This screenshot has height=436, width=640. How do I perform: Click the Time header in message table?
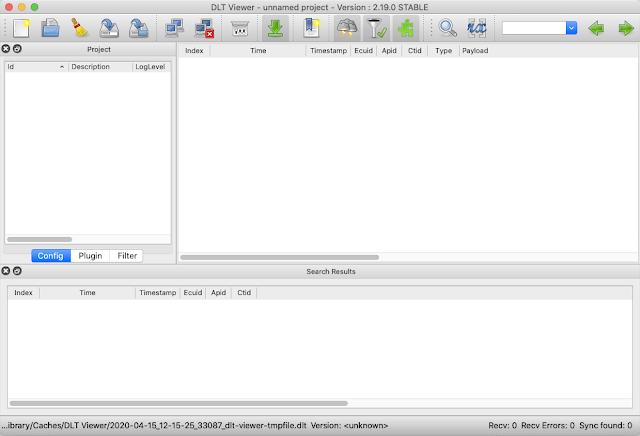[258, 51]
